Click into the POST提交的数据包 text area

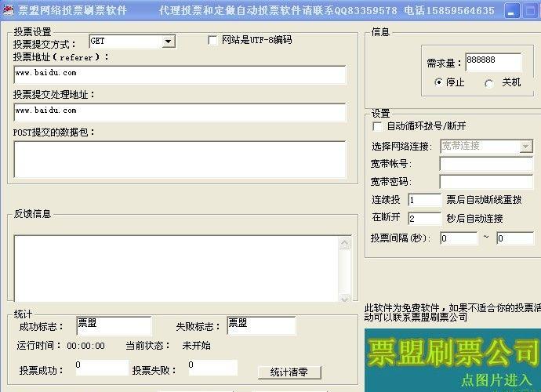(x=179, y=158)
